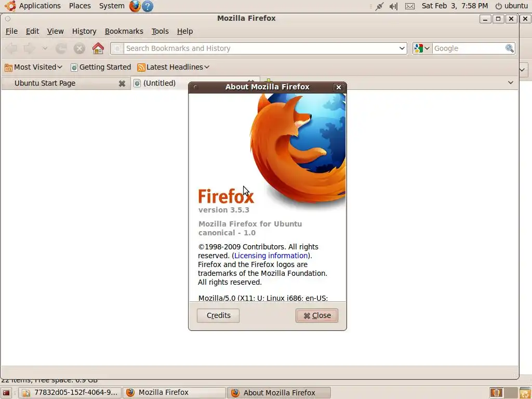Screen dimensions: 532x399
Task: Open the Tools menu
Action: 160,31
